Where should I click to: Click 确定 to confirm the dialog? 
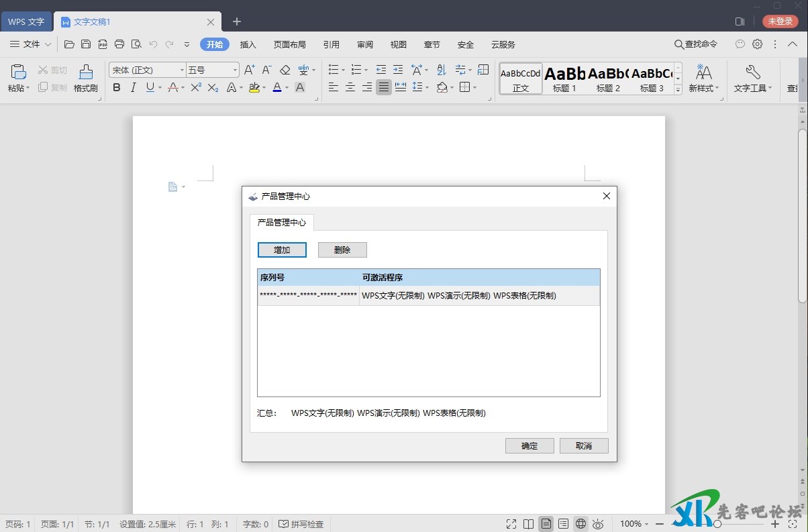point(529,445)
